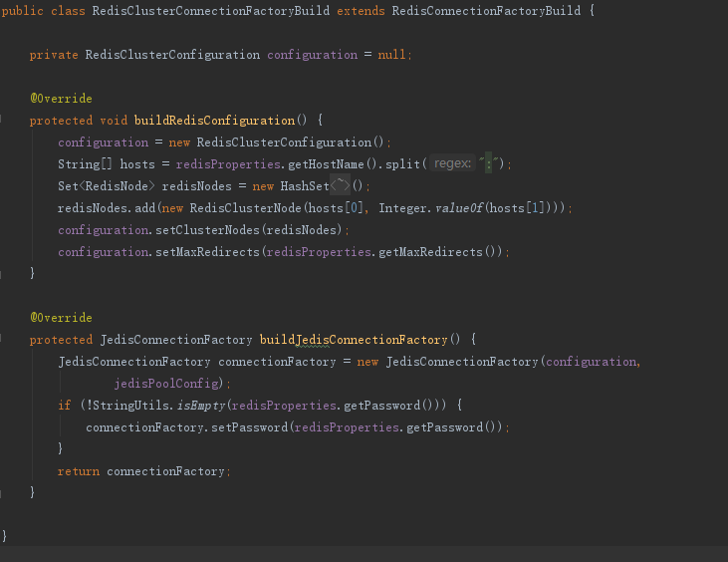The height and width of the screenshot is (562, 728).
Task: Click the jedisPoolConfig argument
Action: pyautogui.click(x=166, y=384)
